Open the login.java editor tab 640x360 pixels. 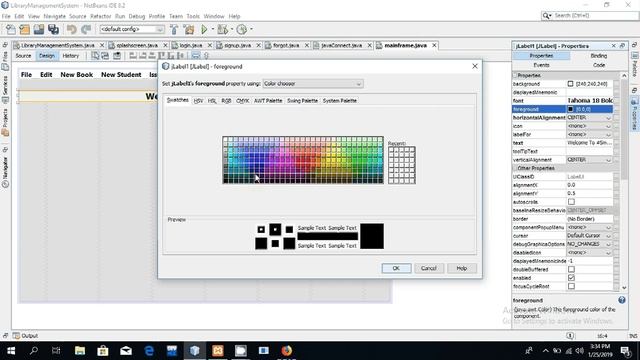click(x=191, y=45)
